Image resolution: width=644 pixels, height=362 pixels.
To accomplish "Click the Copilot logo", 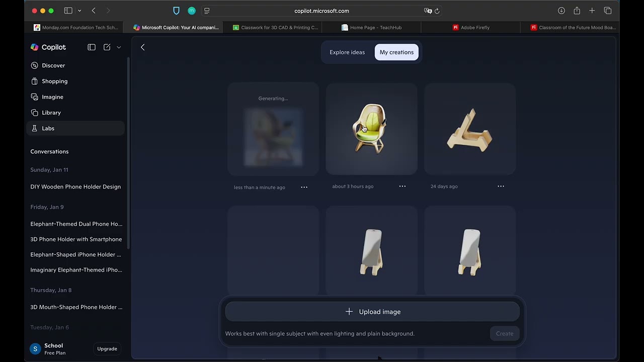I will coord(48,47).
